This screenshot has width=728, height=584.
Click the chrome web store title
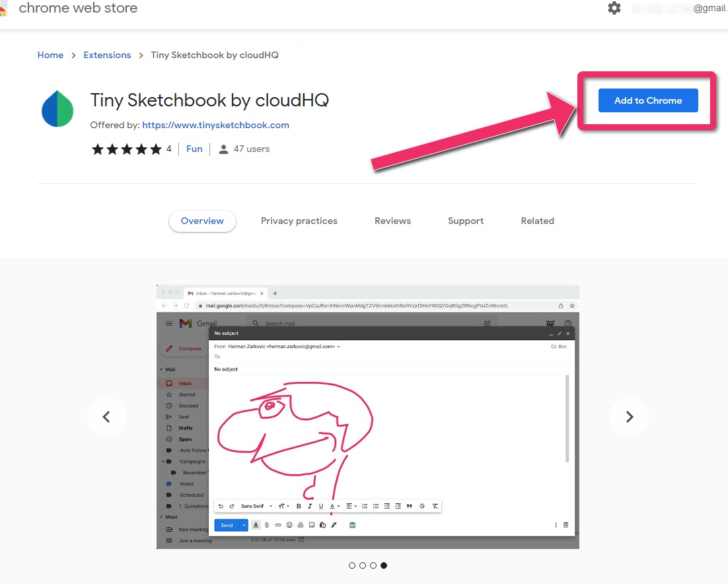pos(78,8)
